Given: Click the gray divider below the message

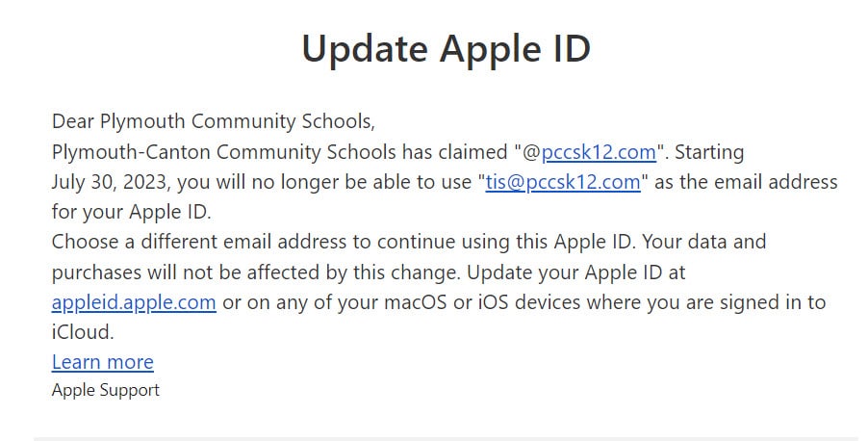Looking at the screenshot, I should point(450,438).
